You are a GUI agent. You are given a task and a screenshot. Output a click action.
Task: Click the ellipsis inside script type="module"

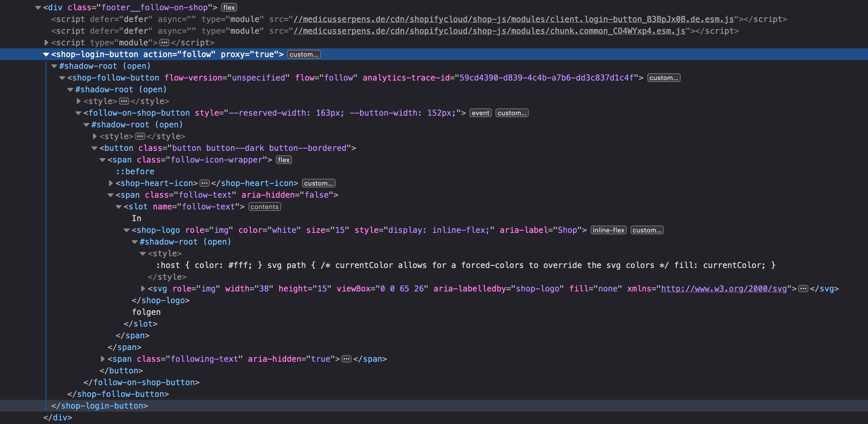pos(164,42)
